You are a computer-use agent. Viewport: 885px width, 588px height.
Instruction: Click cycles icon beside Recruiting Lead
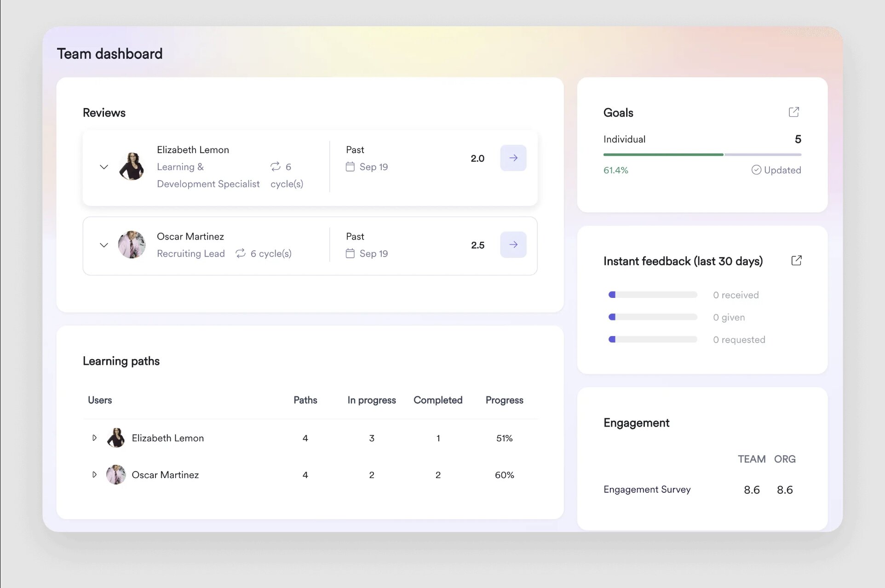coord(241,253)
